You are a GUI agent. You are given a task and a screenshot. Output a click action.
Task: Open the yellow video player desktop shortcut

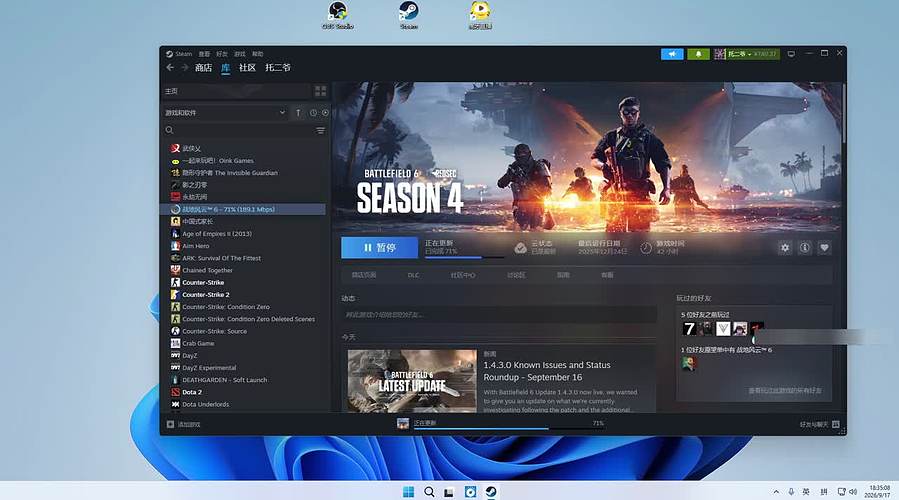(480, 15)
